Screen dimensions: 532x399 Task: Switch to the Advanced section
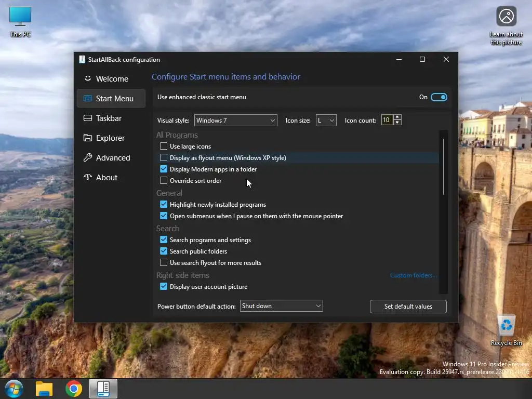(111, 157)
